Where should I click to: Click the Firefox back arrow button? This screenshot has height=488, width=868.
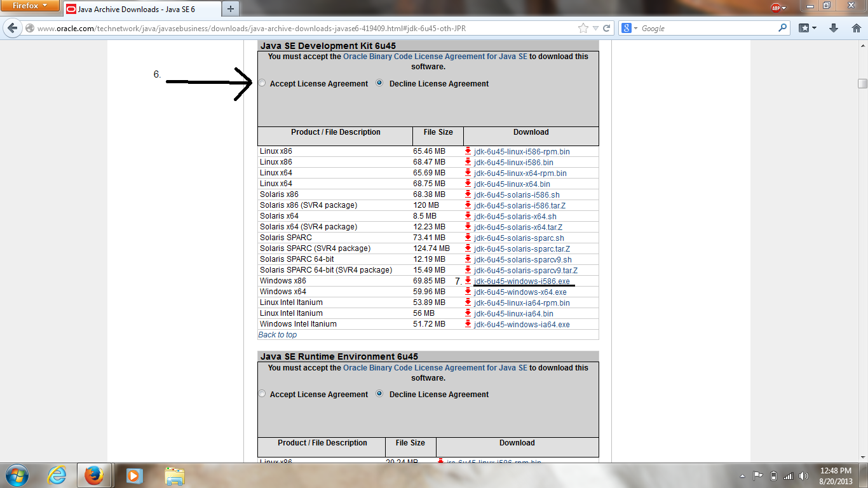pos(12,28)
